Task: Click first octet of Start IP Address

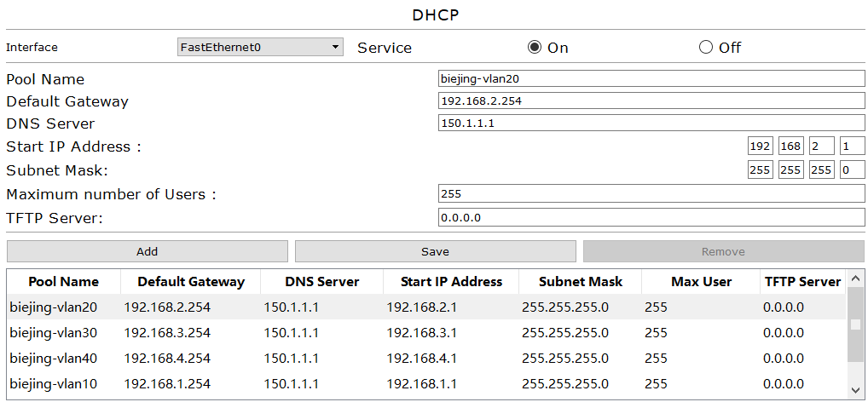Action: (759, 146)
